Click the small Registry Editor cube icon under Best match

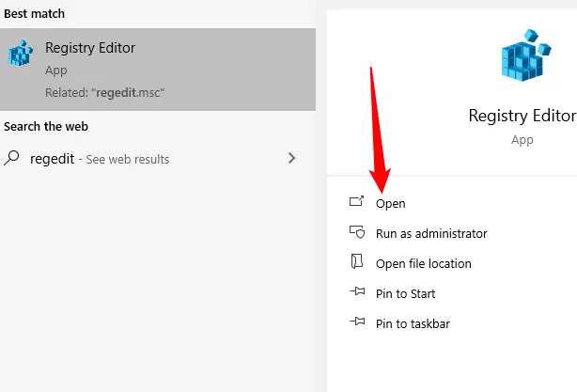pyautogui.click(x=21, y=53)
